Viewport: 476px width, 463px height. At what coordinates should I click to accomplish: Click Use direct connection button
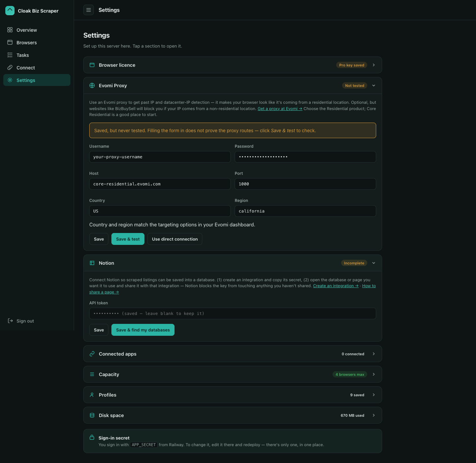[x=175, y=239]
